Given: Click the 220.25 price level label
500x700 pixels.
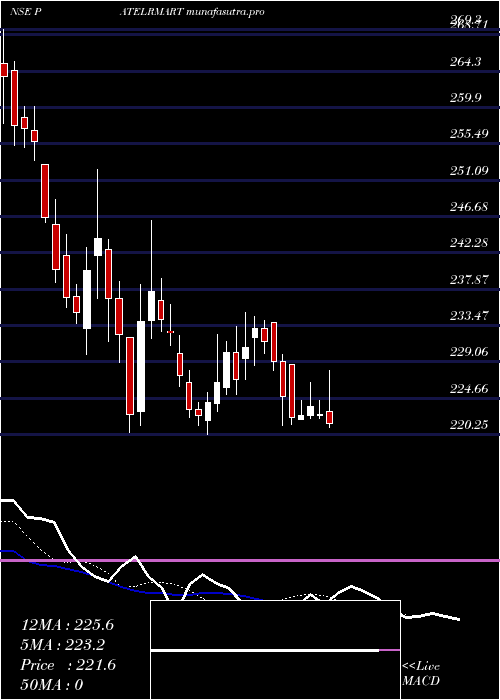Looking at the screenshot, I should click(x=468, y=425).
